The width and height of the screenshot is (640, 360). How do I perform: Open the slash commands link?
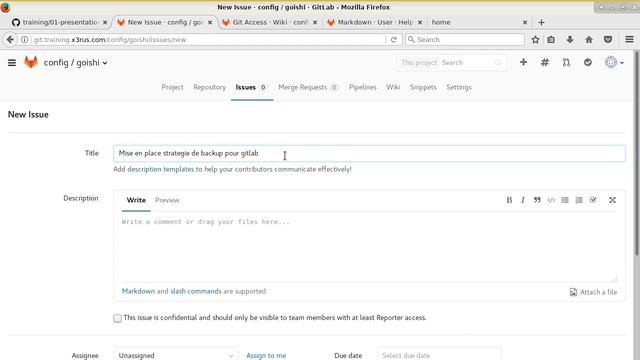196,291
